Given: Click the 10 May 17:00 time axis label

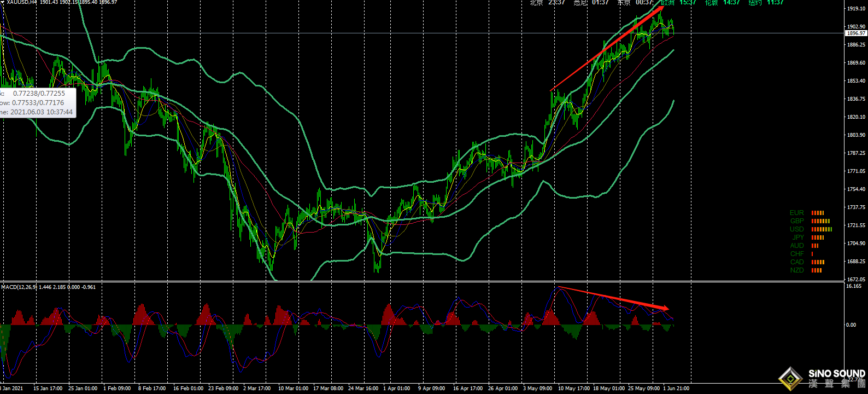Looking at the screenshot, I should coord(574,389).
